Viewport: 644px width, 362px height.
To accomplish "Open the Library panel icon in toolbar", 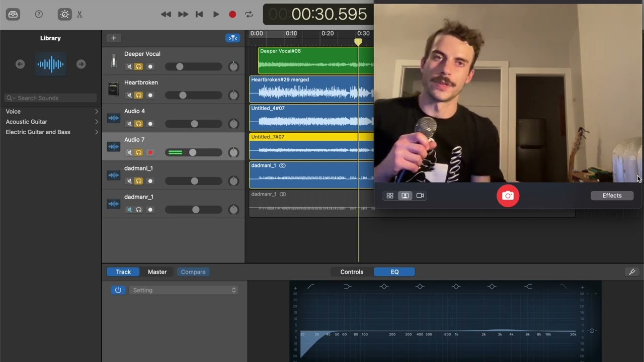I will coord(13,15).
